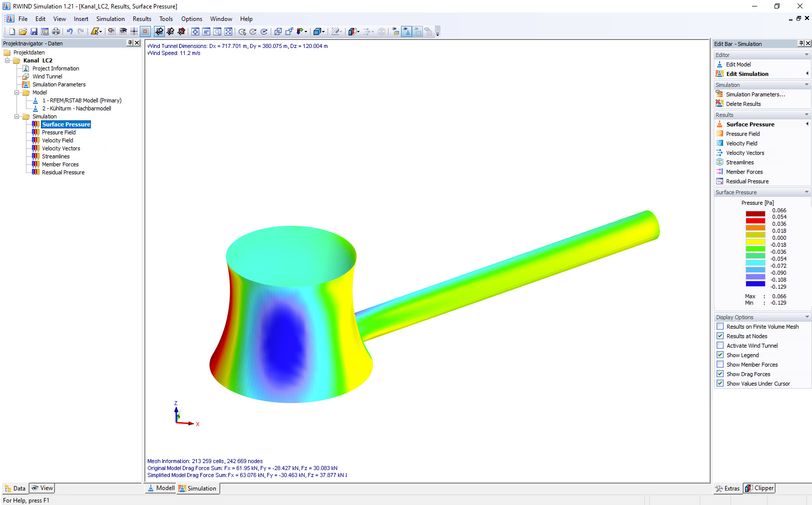Click the Open folder toolbar icon
The height and width of the screenshot is (505, 812).
coord(23,31)
